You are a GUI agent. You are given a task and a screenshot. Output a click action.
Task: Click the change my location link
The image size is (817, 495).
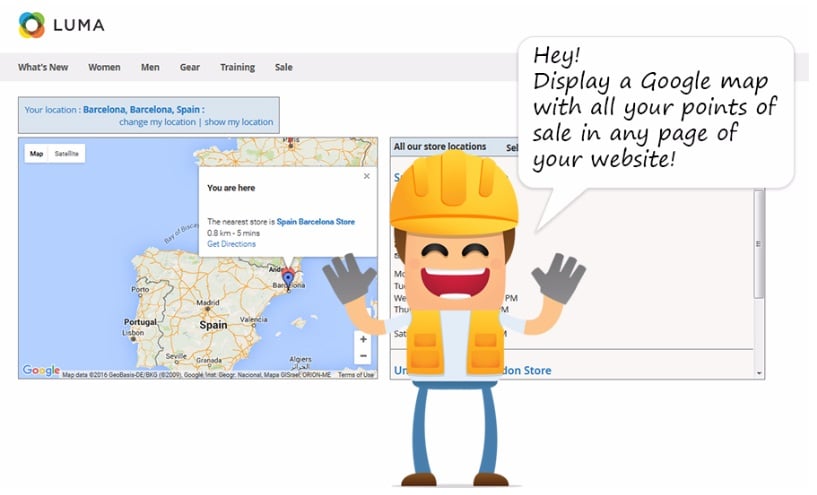tap(157, 122)
